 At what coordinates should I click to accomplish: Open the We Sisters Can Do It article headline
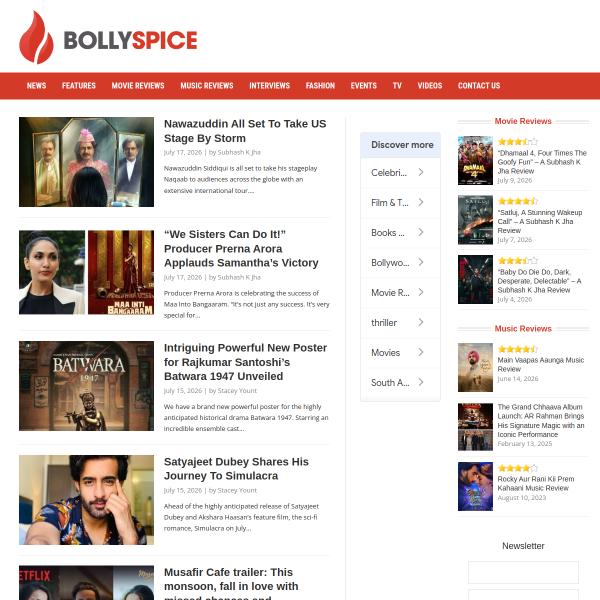(x=241, y=248)
